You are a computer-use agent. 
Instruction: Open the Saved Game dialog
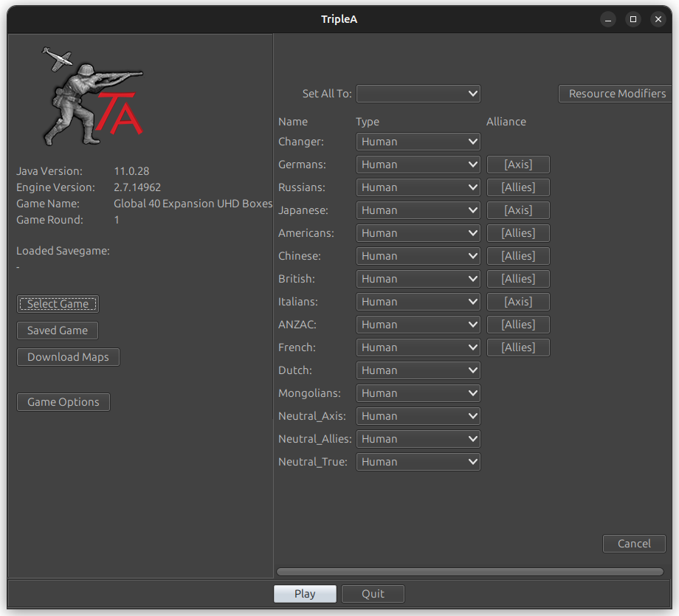[x=57, y=330]
